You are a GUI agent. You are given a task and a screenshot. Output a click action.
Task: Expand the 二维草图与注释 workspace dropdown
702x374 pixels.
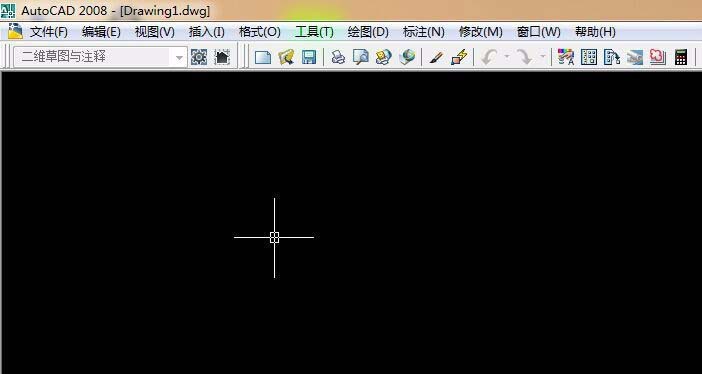tap(179, 57)
